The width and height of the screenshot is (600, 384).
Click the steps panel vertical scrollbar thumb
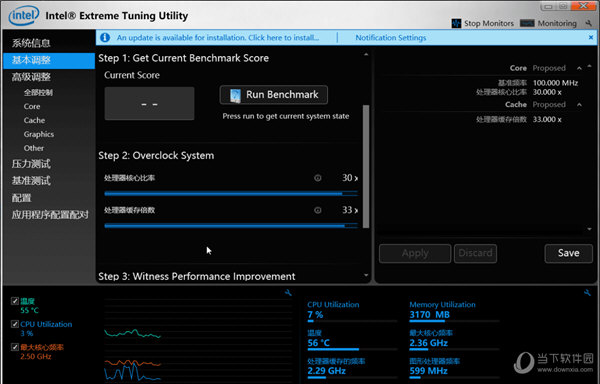366,166
